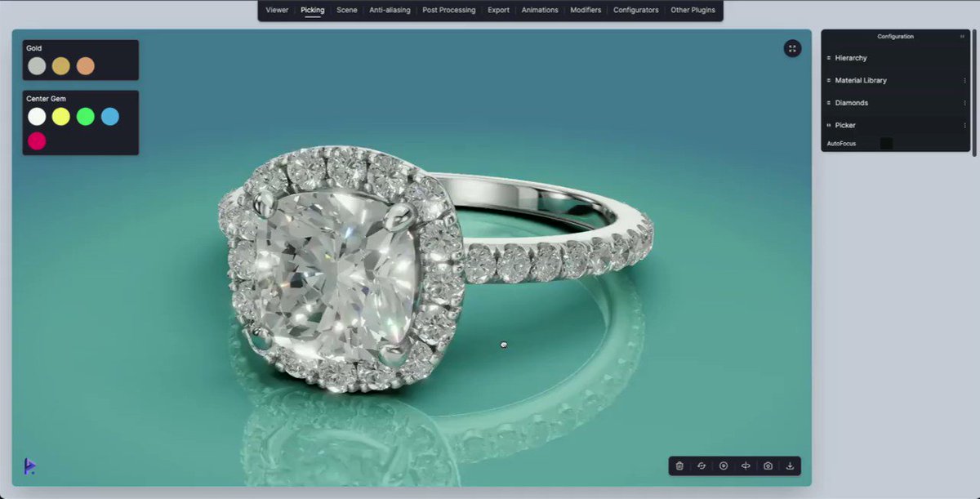
Task: Open the Modifiers tab
Action: tap(586, 11)
